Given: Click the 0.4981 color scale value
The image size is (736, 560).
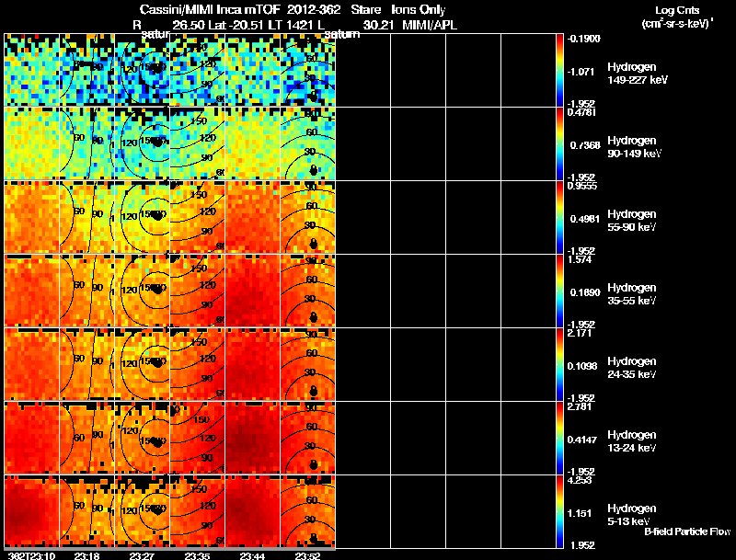Looking at the screenshot, I should pos(585,219).
